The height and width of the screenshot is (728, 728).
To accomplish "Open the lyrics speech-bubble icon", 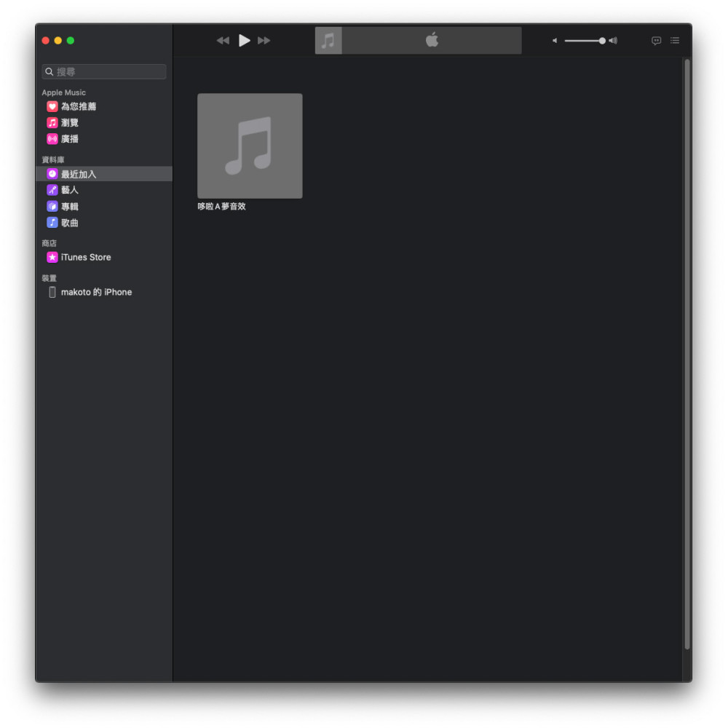I will click(x=656, y=41).
